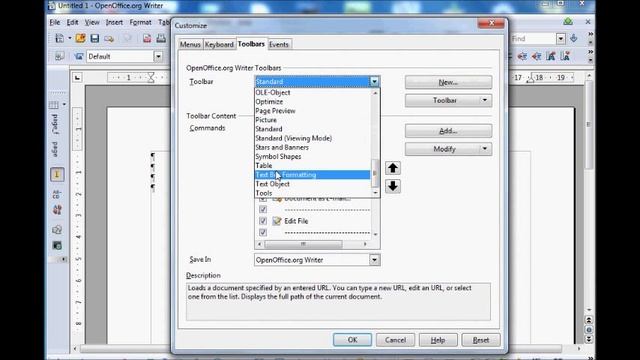Open the New document arrow dropdown

[69, 38]
